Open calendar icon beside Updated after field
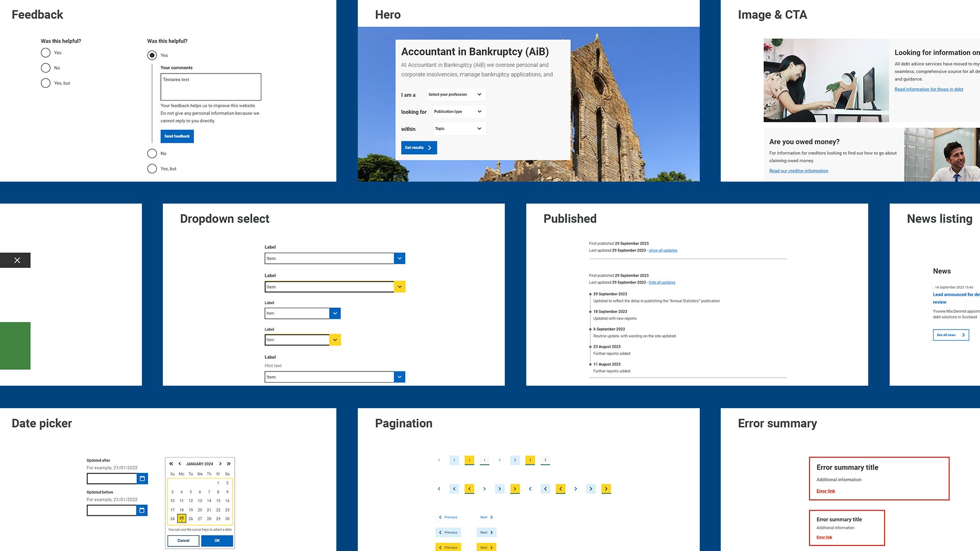Screen dimensions: 980x551 pyautogui.click(x=141, y=478)
